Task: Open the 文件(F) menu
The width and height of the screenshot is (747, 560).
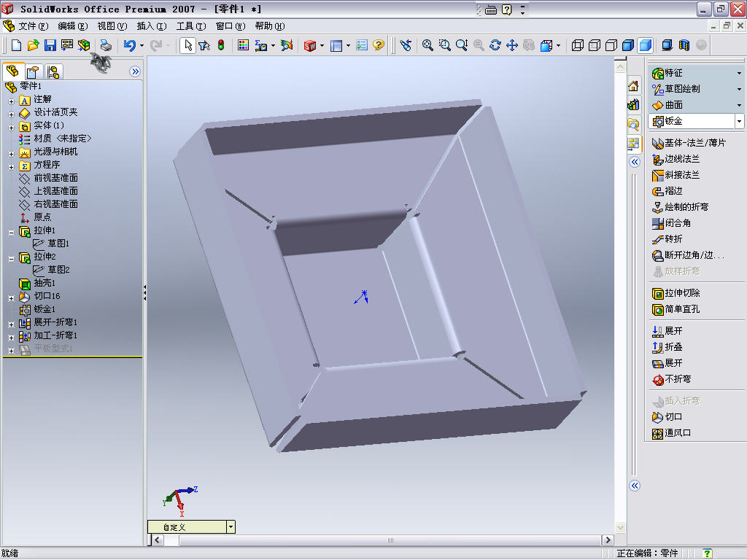Action: click(x=32, y=26)
